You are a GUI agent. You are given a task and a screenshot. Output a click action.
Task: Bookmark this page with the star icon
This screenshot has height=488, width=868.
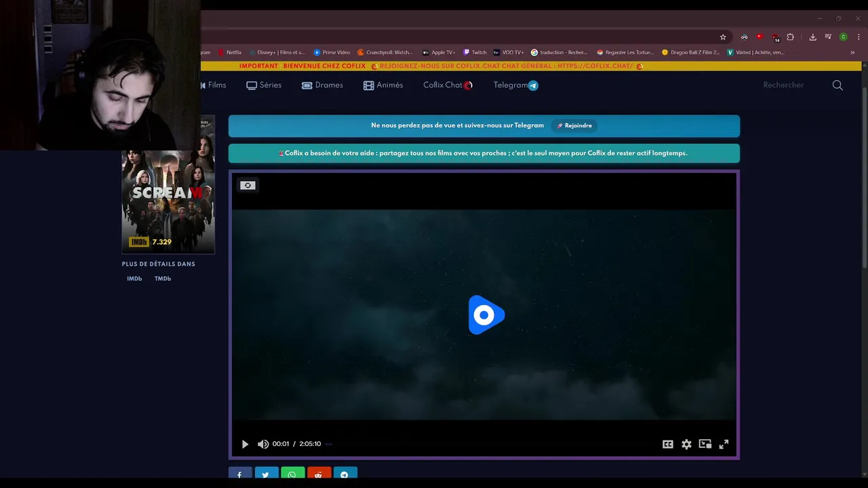tap(723, 37)
